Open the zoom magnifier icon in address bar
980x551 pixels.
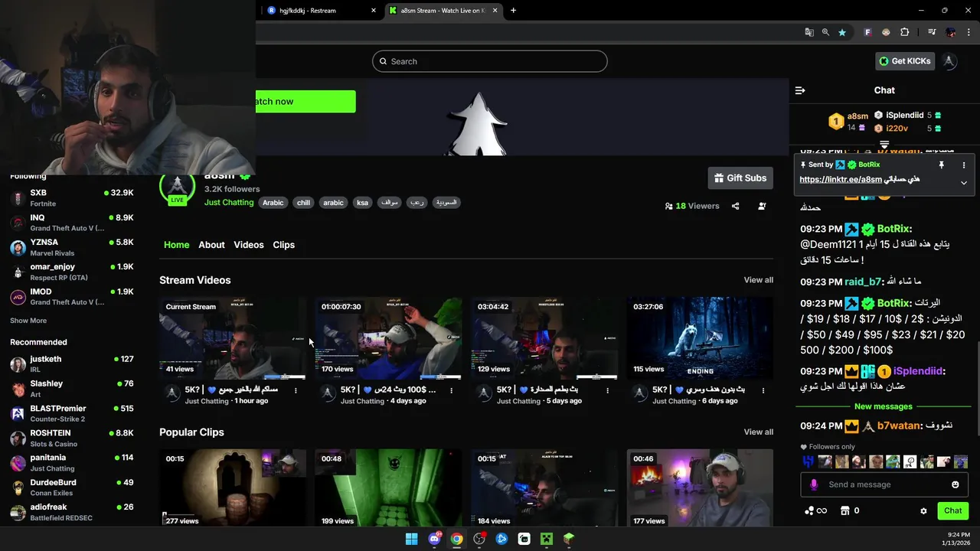coord(825,32)
